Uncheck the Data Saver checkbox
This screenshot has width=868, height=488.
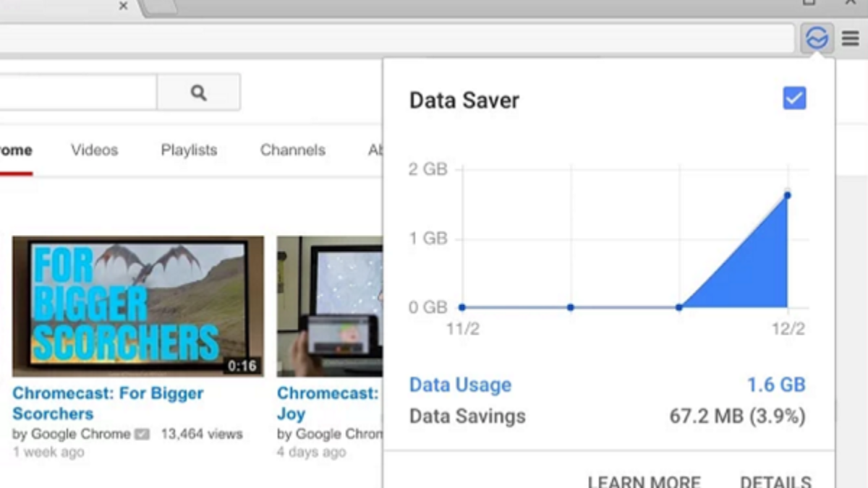(794, 98)
